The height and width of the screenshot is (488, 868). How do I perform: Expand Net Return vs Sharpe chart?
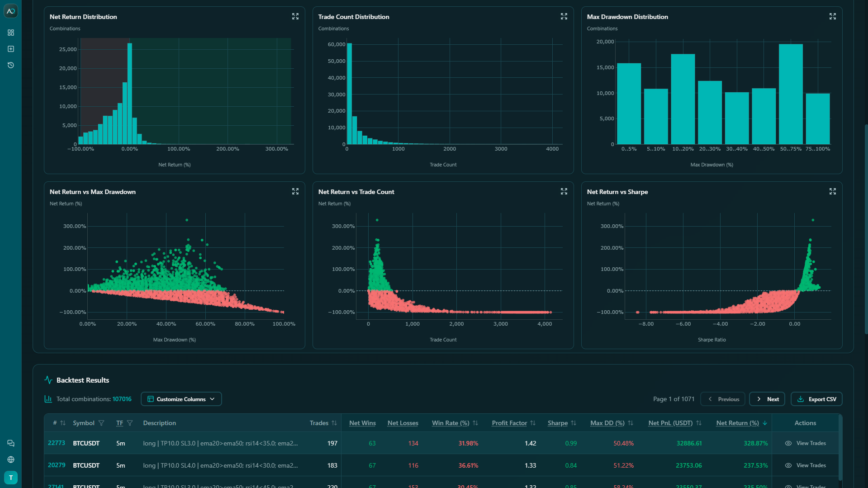point(833,191)
